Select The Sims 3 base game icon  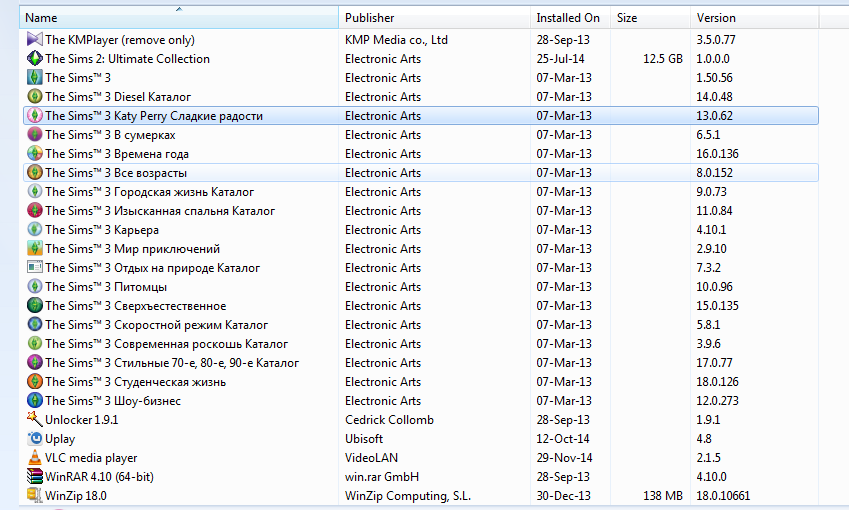click(35, 77)
